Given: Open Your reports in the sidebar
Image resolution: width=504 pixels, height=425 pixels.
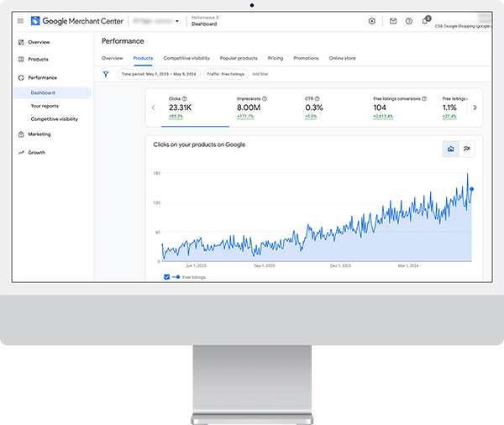Looking at the screenshot, I should click(44, 106).
